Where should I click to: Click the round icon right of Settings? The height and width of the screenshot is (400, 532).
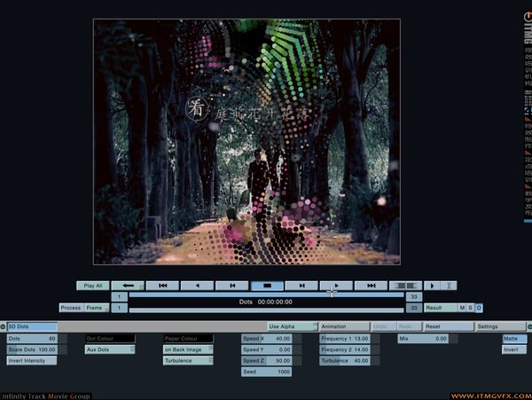[529, 326]
